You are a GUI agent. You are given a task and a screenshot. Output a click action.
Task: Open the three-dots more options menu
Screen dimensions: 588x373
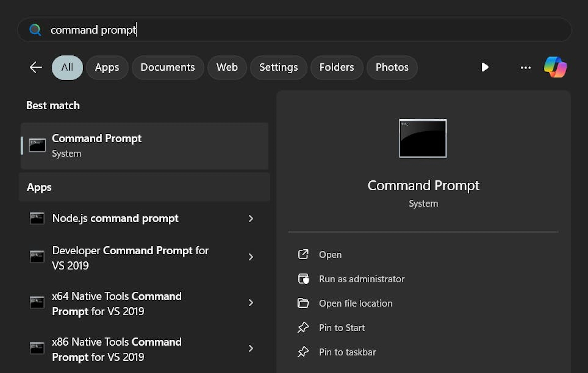point(526,68)
